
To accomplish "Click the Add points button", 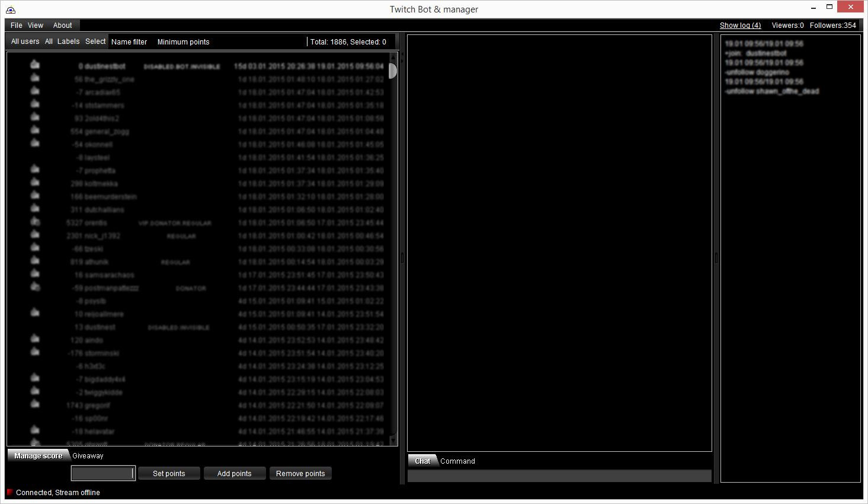I will (x=234, y=474).
